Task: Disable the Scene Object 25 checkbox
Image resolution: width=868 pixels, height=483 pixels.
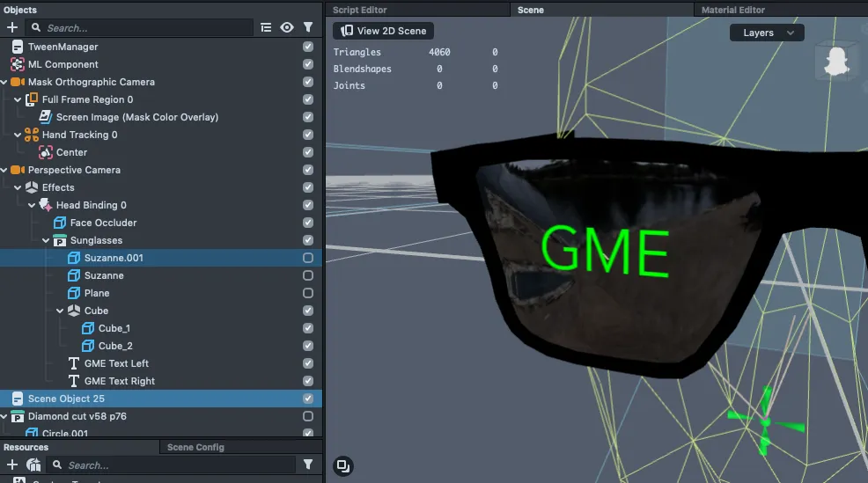Action: coord(308,399)
